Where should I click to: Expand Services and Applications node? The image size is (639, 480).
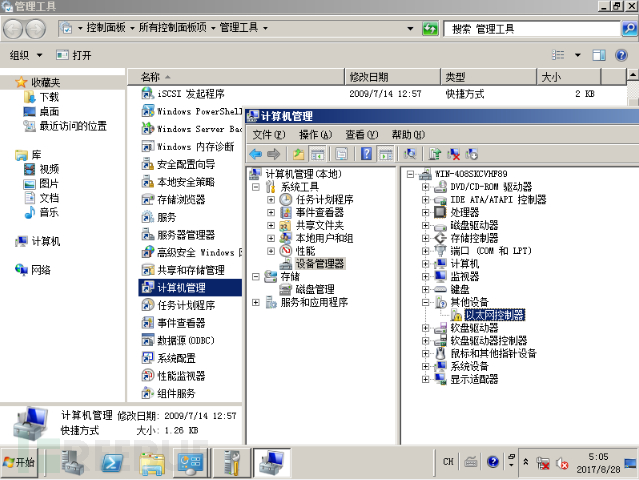[x=256, y=302]
